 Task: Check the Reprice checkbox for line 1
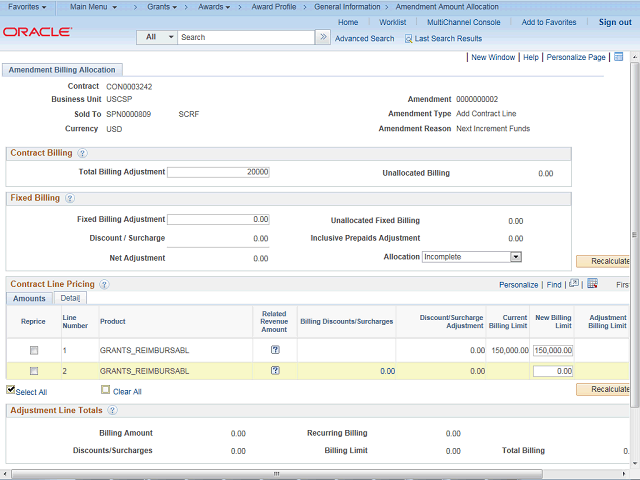(34, 351)
